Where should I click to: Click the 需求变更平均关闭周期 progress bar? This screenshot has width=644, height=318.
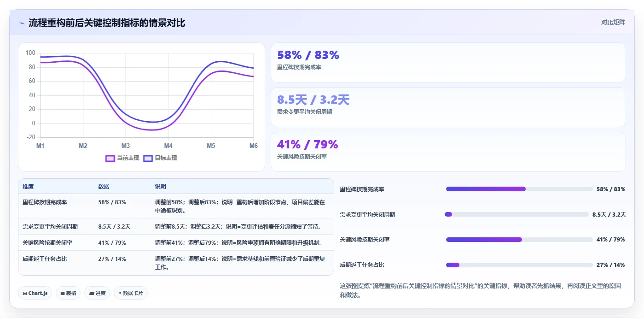(516, 214)
